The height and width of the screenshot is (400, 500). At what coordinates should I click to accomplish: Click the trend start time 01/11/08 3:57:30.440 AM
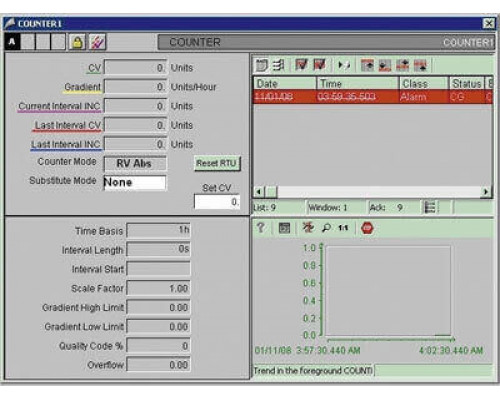pos(307,350)
